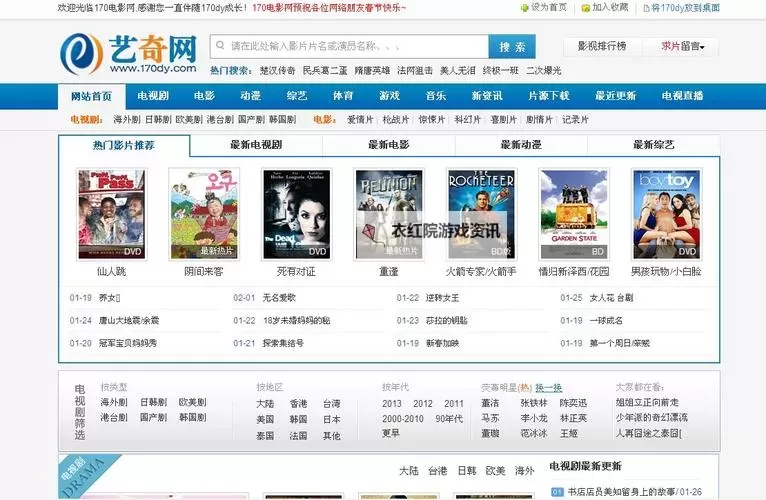Switch to the 最新电视剧 tab
The image size is (766, 500).
click(256, 145)
